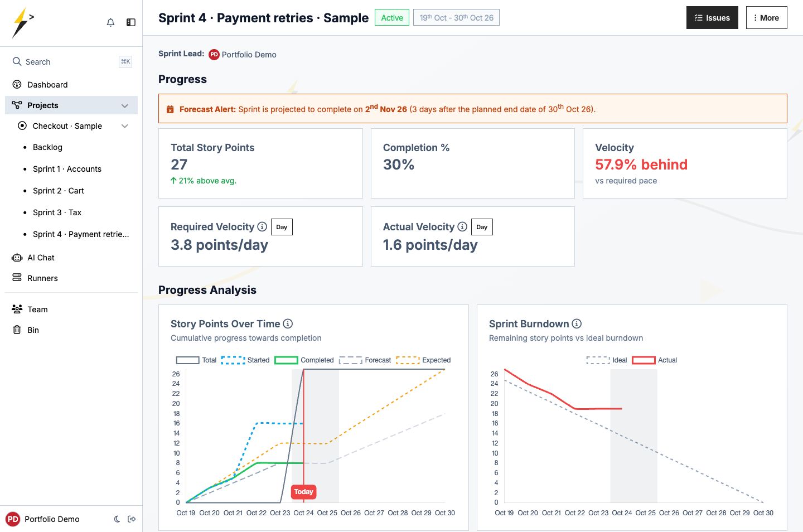Image resolution: width=803 pixels, height=532 pixels.
Task: Click the "1.6 points/day" value
Action: pyautogui.click(x=430, y=245)
